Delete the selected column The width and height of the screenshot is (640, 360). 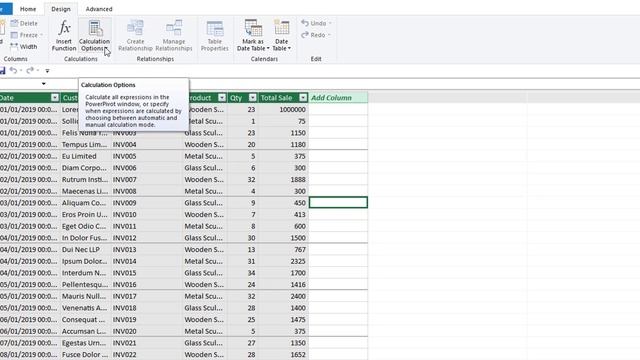[x=24, y=23]
